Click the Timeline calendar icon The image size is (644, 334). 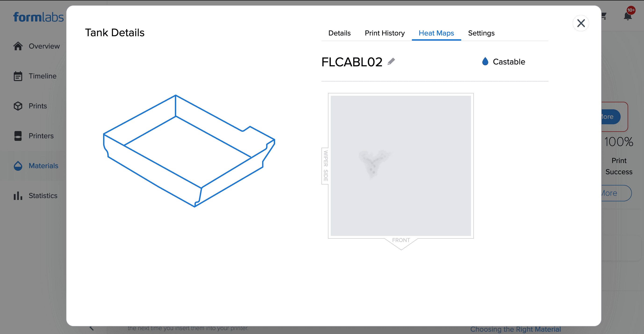click(18, 76)
